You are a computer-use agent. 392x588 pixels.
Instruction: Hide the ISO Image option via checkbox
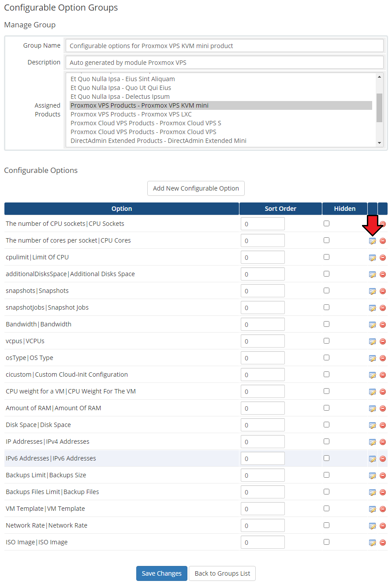click(326, 542)
